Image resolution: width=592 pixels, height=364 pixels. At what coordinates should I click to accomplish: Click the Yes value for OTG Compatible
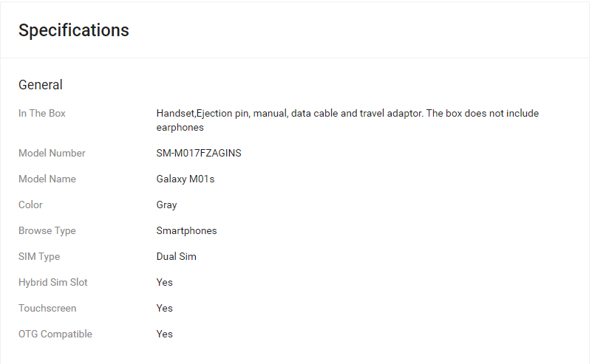165,334
